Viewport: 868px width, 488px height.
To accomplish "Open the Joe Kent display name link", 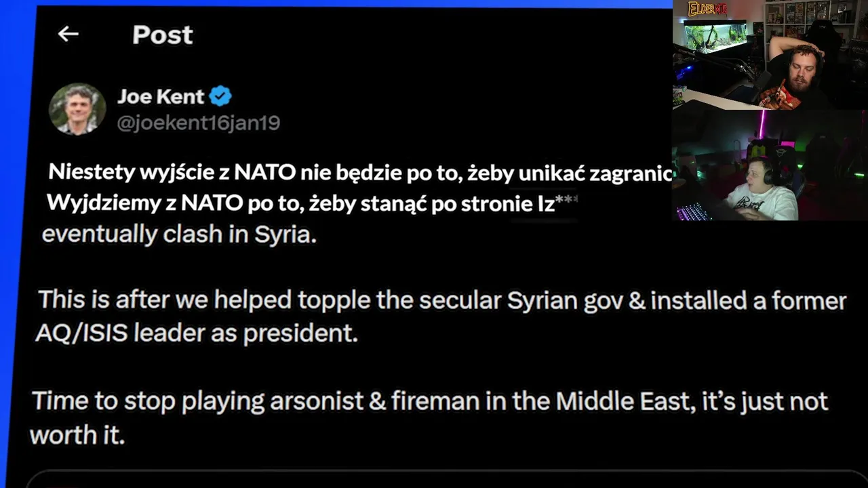I will click(161, 97).
